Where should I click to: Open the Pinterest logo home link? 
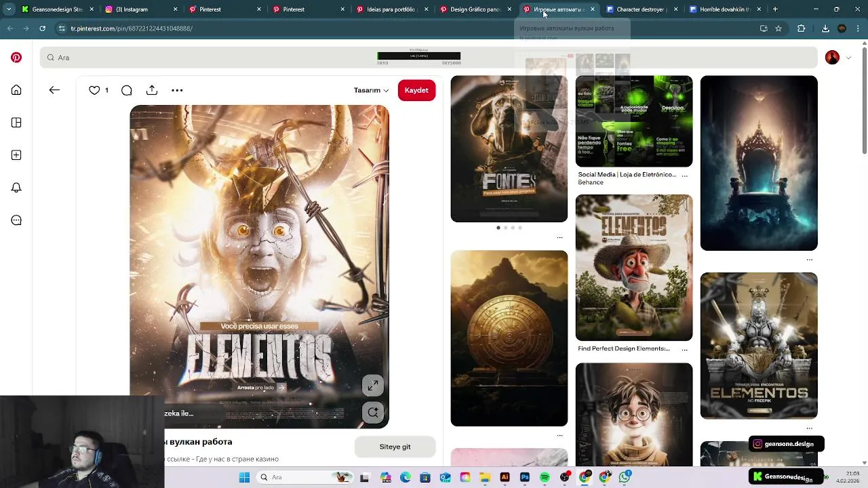tap(16, 58)
